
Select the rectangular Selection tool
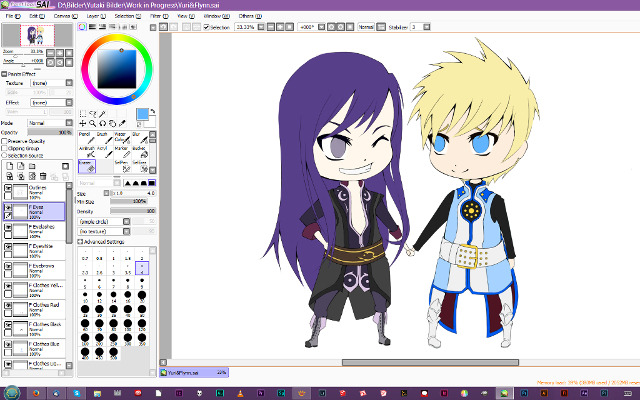coord(82,113)
